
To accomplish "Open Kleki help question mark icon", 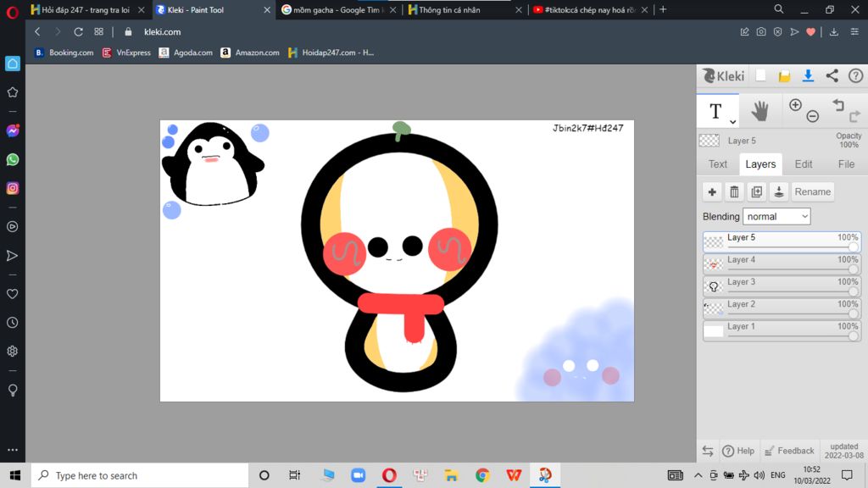I will 855,75.
